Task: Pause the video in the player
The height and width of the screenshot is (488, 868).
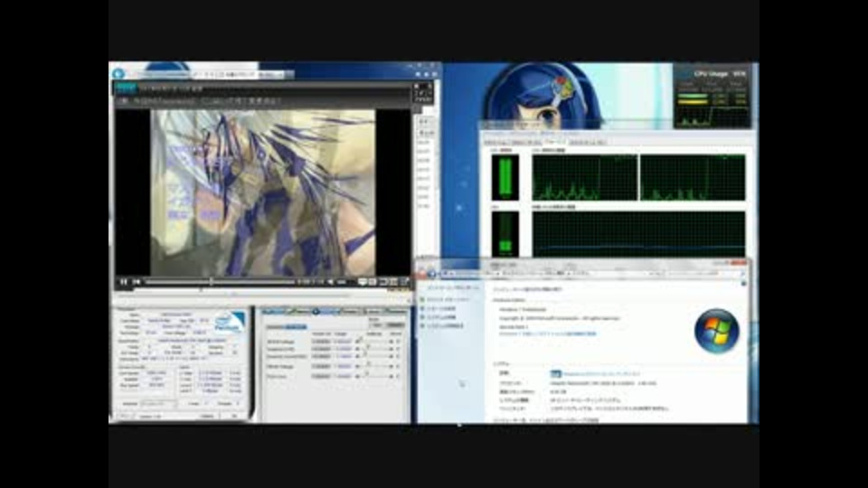Action: click(124, 282)
